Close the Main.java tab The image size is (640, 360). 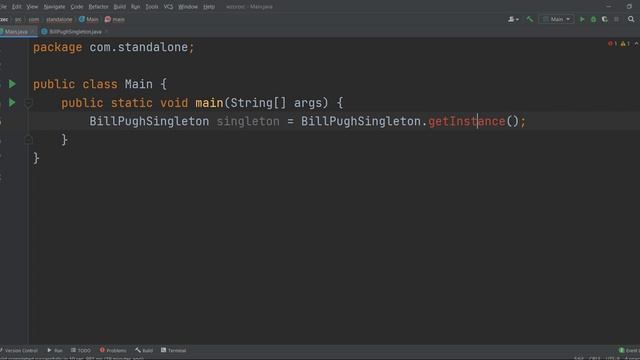(x=33, y=31)
